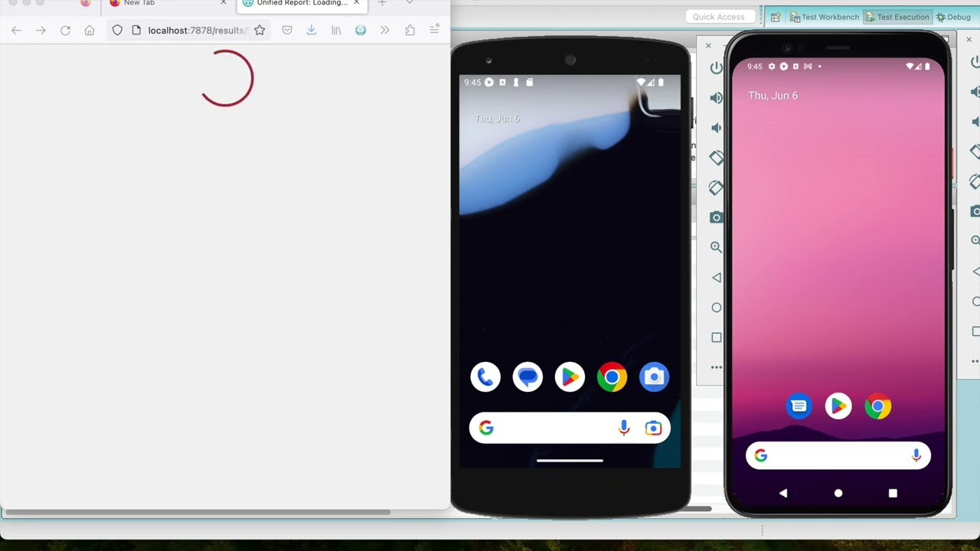Tap voice search mic on pink emulator
980x551 pixels.
(x=916, y=456)
